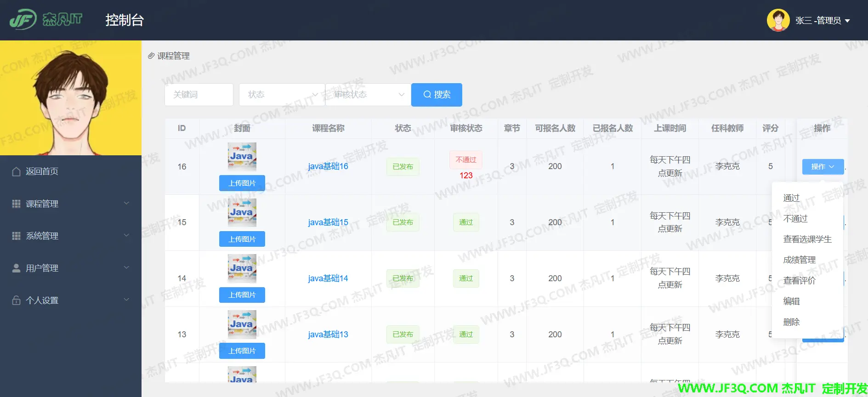This screenshot has height=397, width=868.
Task: Click the admin avatar icon in header
Action: (778, 20)
